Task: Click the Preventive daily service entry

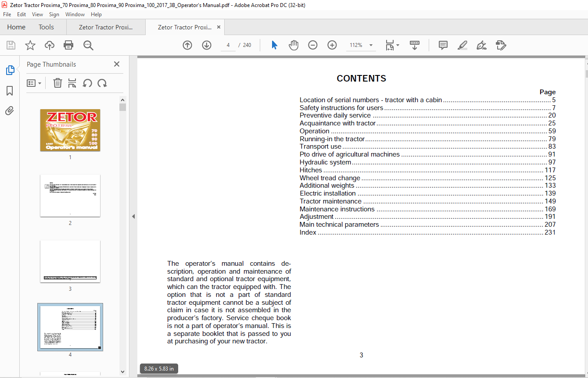Action: click(427, 115)
